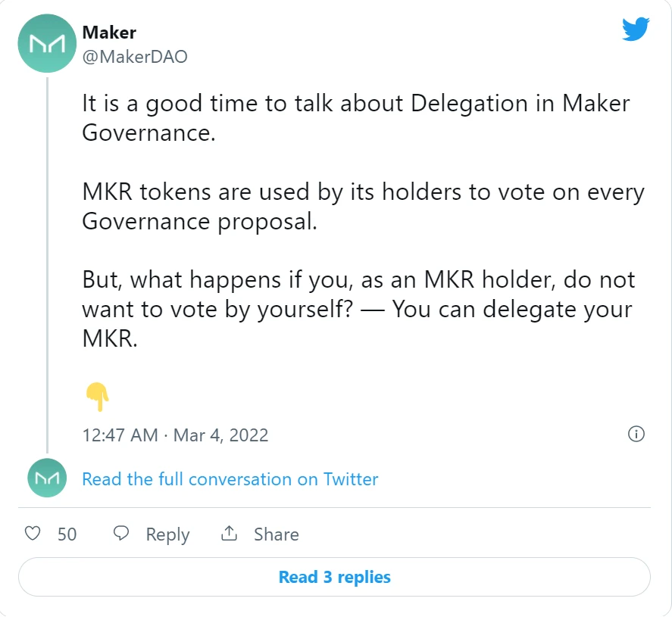
Task: Click the tweet's first paragraph about Delegation
Action: tap(356, 118)
